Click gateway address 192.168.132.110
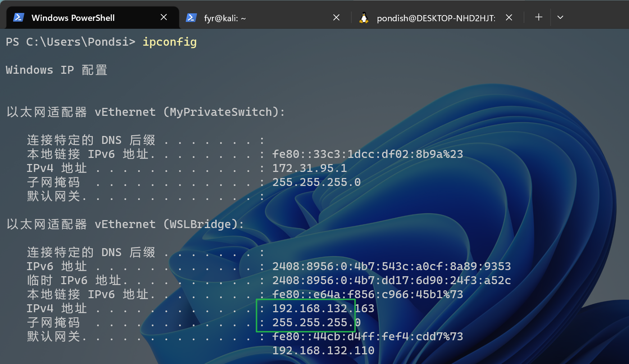This screenshot has height=364, width=629. click(x=323, y=351)
